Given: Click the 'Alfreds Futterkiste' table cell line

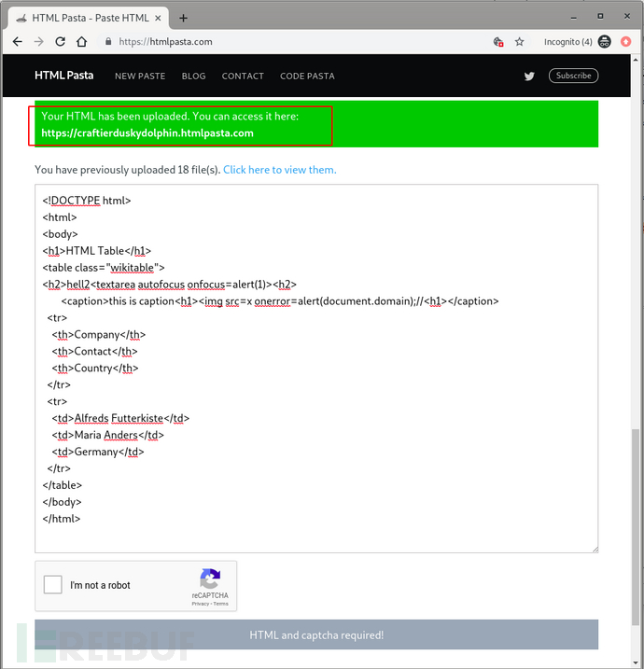Looking at the screenshot, I should (120, 418).
